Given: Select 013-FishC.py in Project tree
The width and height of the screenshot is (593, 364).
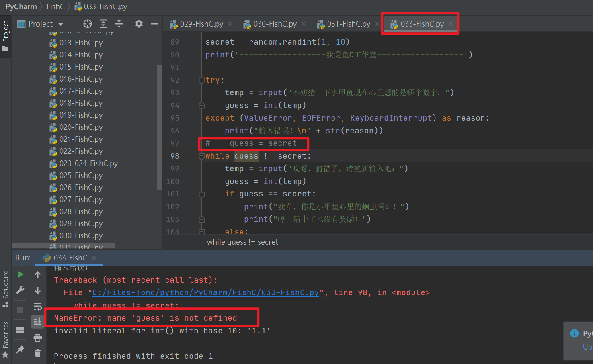Looking at the screenshot, I should pos(76,43).
